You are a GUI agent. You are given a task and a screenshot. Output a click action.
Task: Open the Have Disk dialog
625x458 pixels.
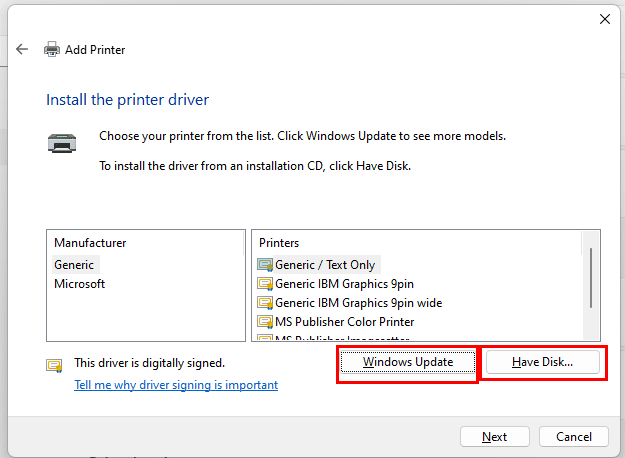pos(543,362)
